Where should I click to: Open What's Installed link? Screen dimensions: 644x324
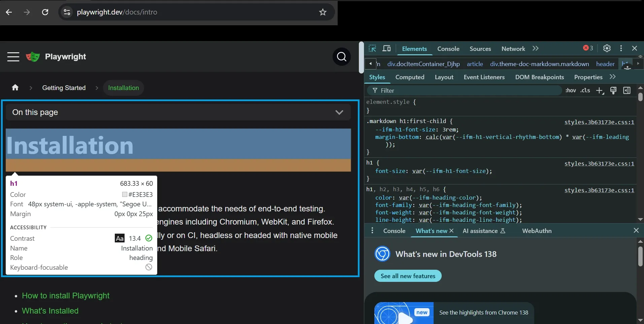coord(50,311)
